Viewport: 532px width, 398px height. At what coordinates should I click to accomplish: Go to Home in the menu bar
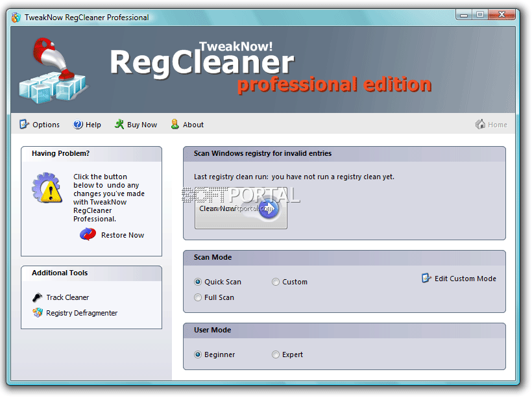tap(491, 125)
